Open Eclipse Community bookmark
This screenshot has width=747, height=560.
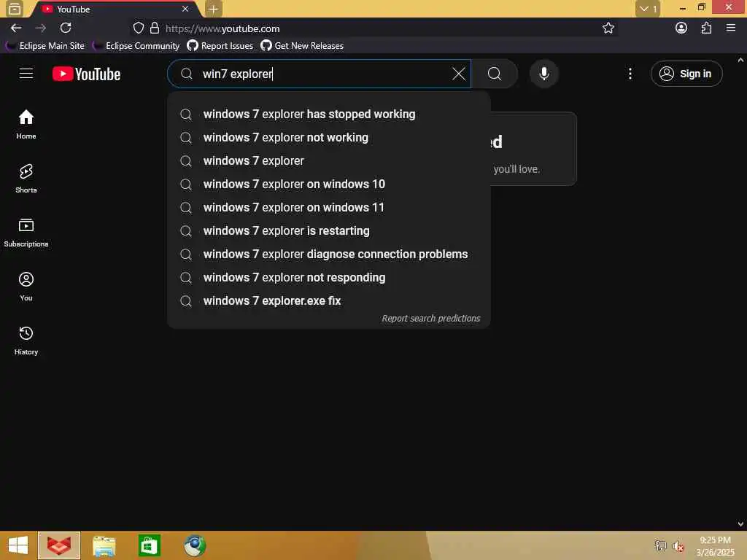[x=136, y=46]
